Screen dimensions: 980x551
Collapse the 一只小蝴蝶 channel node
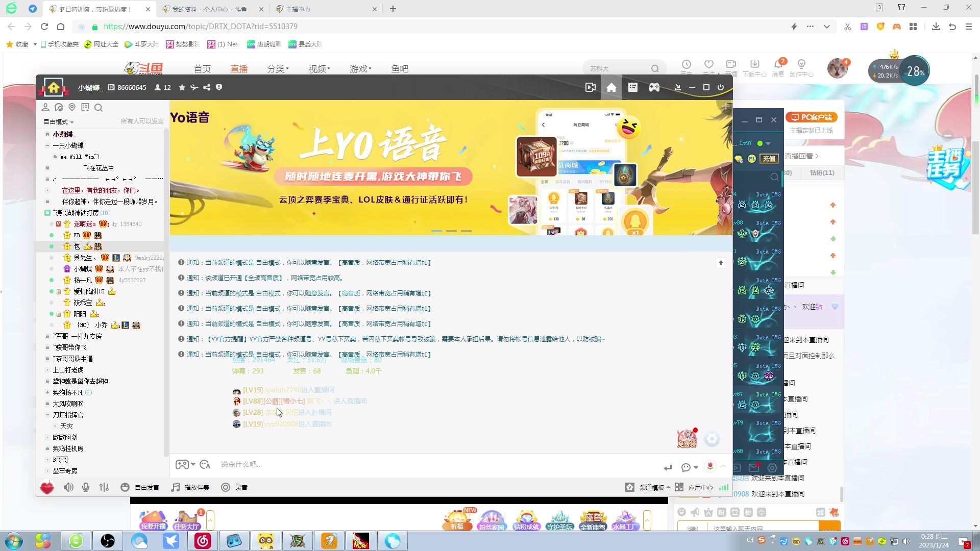point(47,145)
